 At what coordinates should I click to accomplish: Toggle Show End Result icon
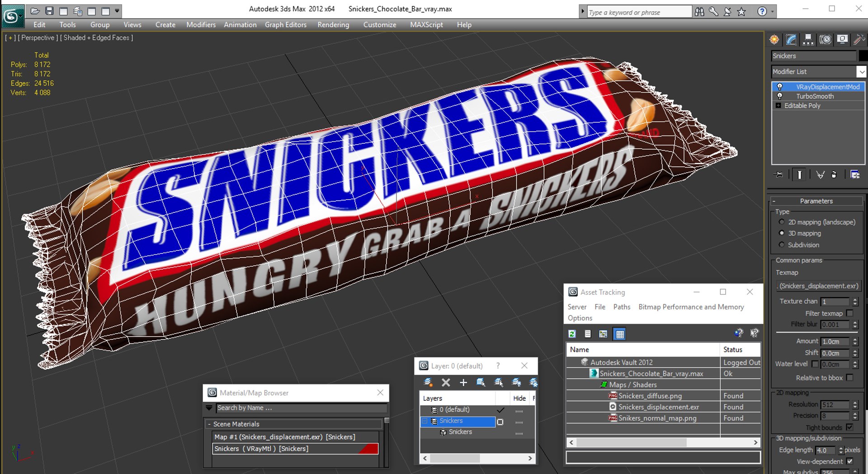point(799,174)
